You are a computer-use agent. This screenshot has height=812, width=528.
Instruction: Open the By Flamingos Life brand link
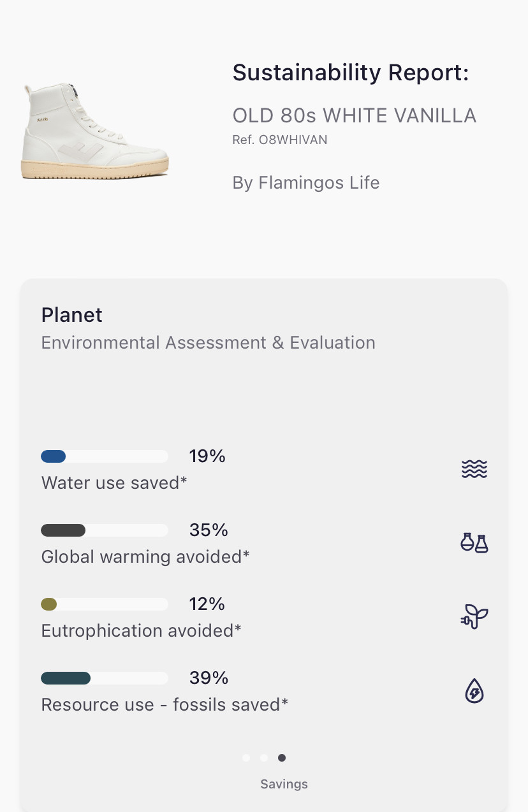306,183
